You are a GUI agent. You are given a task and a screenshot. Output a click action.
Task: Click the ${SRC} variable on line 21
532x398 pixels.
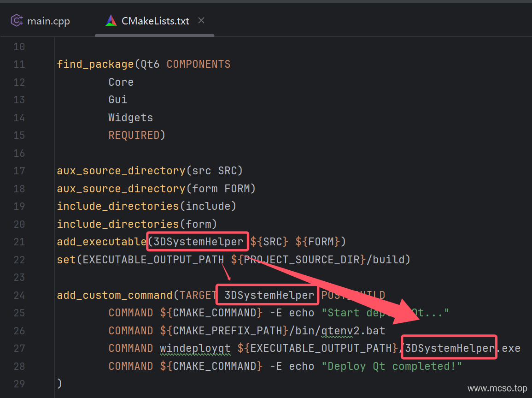pyautogui.click(x=269, y=242)
